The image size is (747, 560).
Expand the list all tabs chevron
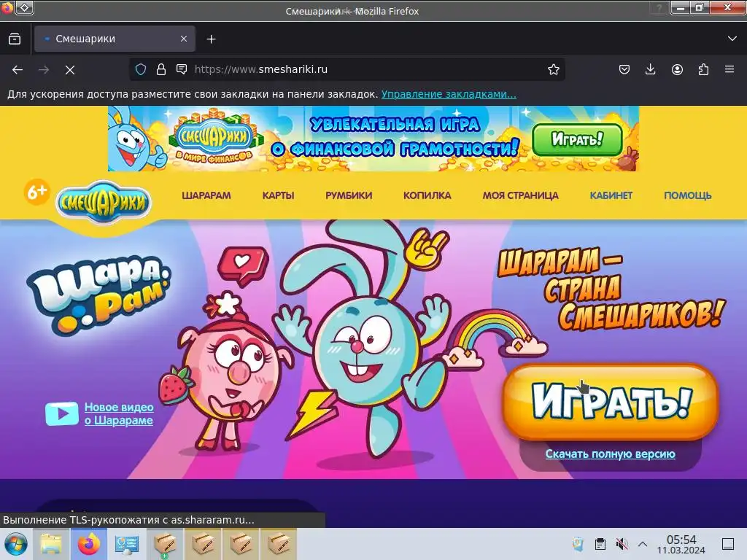point(732,39)
